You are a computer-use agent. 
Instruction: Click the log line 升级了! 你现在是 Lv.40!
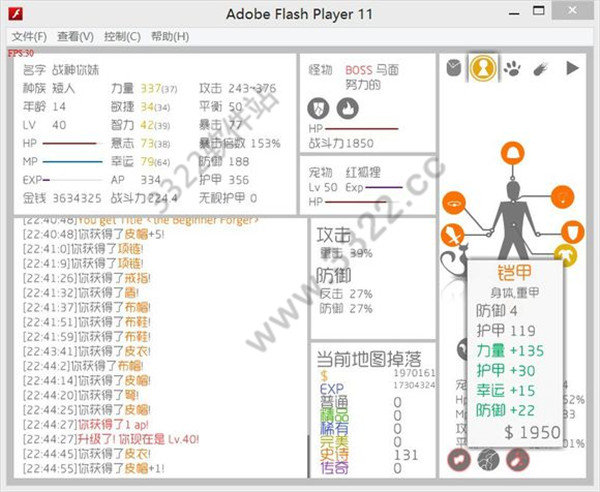(139, 439)
